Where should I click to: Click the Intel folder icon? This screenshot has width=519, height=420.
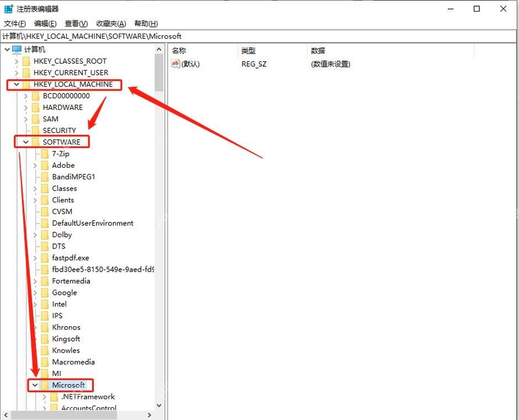[45, 304]
